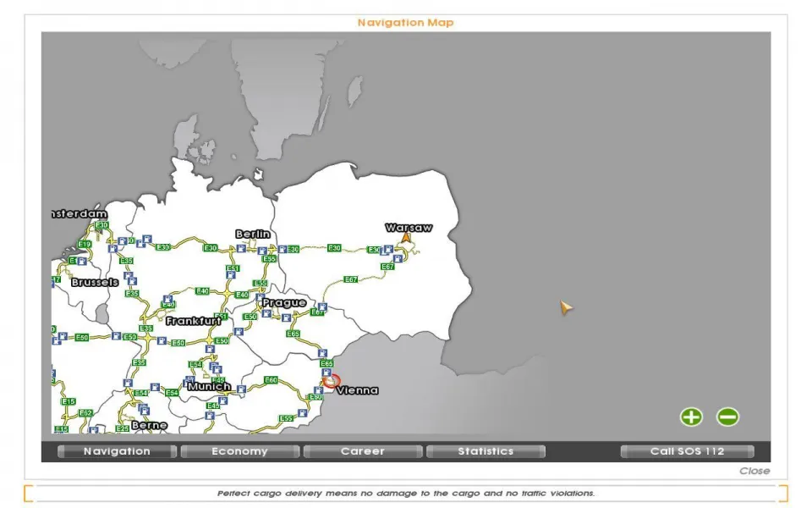Click the E25 road sign left of Berne
The height and width of the screenshot is (508, 812).
click(123, 428)
